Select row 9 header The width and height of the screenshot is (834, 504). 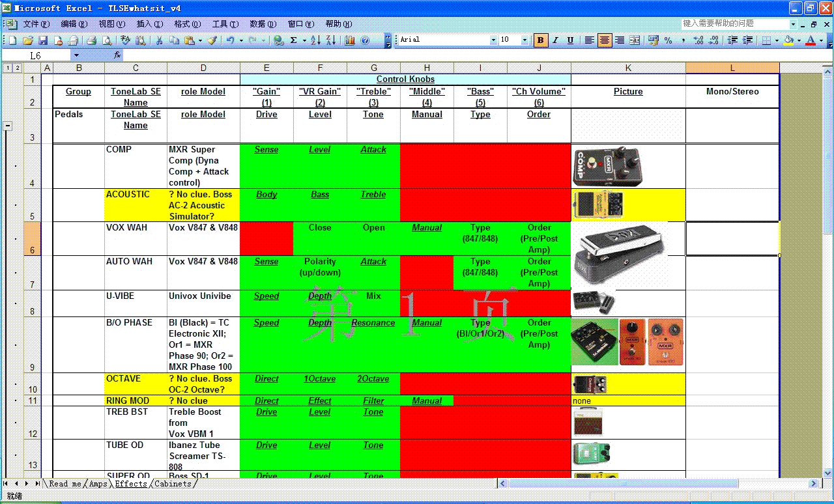32,344
